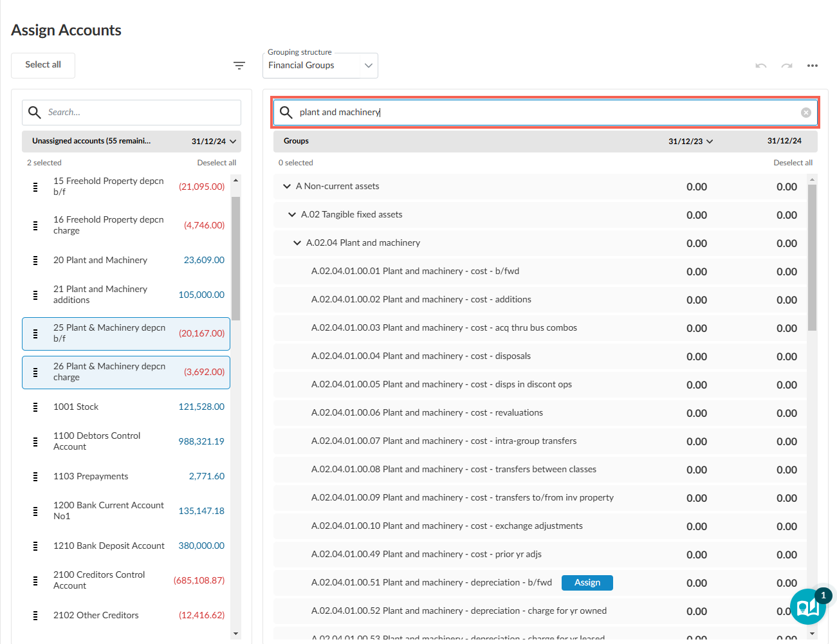837x644 pixels.
Task: Click drag handle for 1103 Prepayments
Action: (x=35, y=476)
